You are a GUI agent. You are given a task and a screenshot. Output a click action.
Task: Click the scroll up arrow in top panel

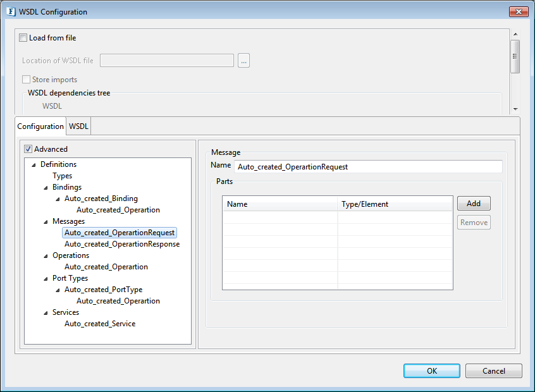click(515, 34)
